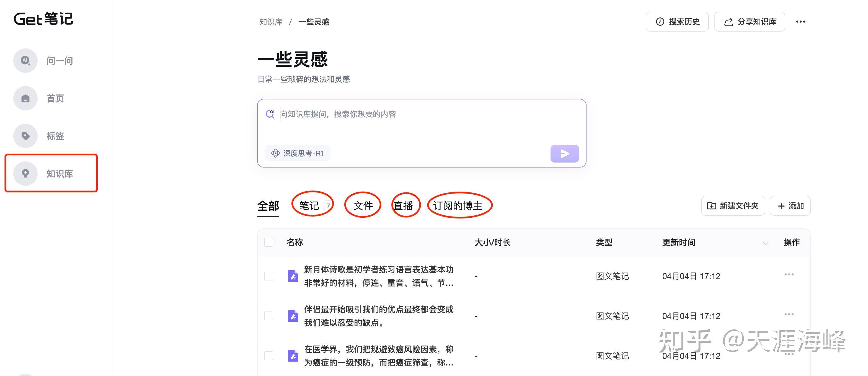Open the note 在医学界，我们把规避致癌风险因素
Viewport: 868px width, 376px height.
click(x=379, y=356)
